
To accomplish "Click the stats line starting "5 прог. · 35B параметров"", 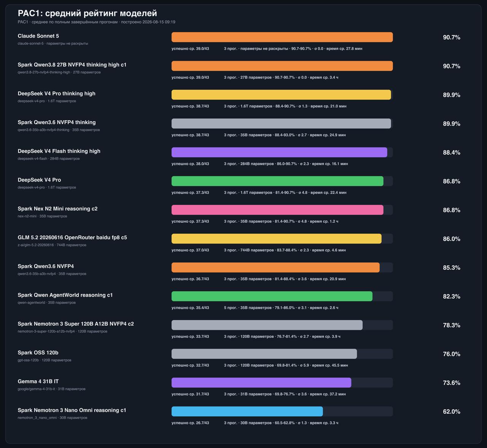I will [x=281, y=308].
